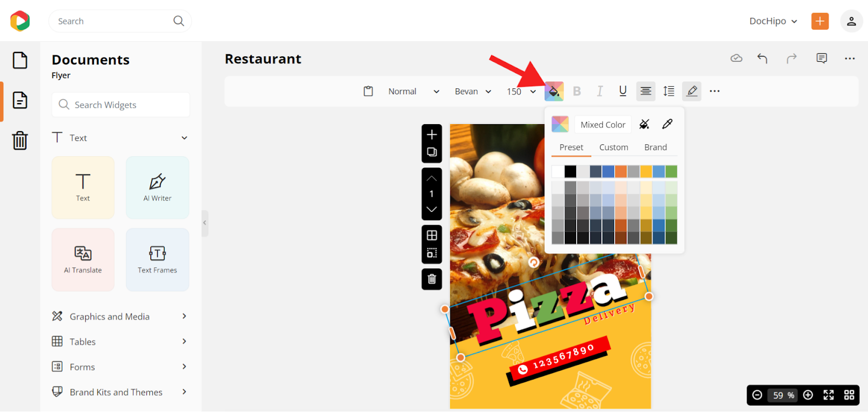Open the more options menu beside comments
This screenshot has height=412, width=868.
point(850,59)
